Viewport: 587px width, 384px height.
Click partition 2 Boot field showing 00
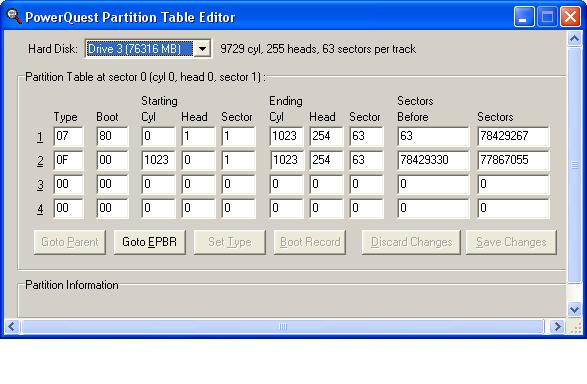pyautogui.click(x=112, y=160)
